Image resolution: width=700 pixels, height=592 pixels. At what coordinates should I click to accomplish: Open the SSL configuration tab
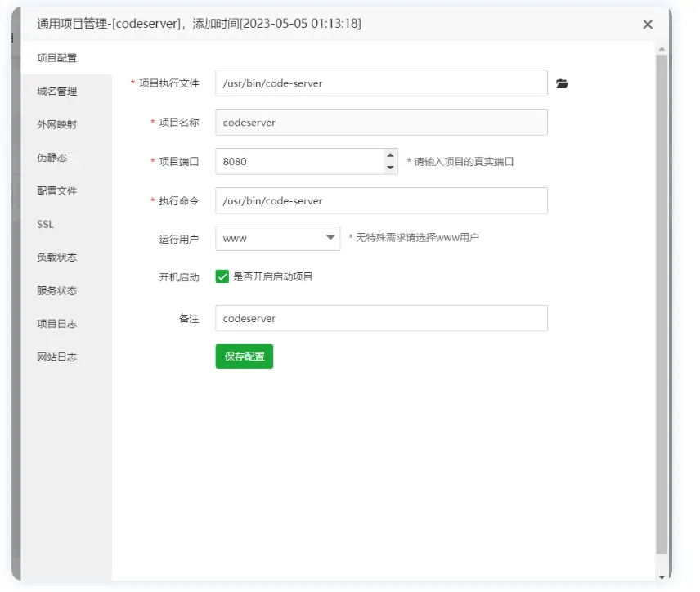pos(47,224)
